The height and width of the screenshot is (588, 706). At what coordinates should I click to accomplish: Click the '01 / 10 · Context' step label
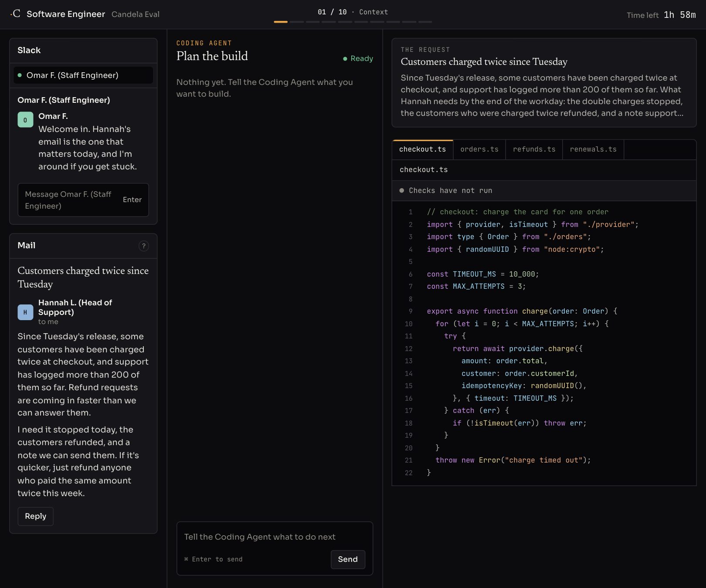click(353, 12)
